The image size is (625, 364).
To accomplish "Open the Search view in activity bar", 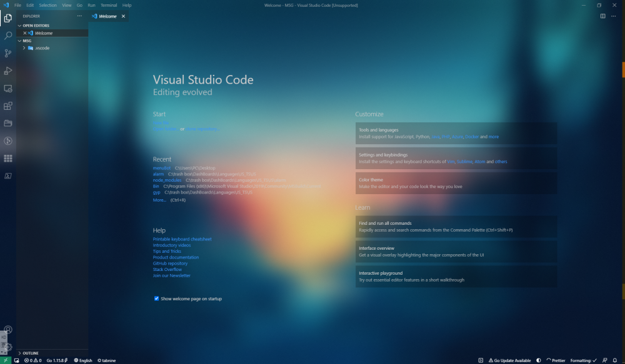I will click(x=8, y=36).
